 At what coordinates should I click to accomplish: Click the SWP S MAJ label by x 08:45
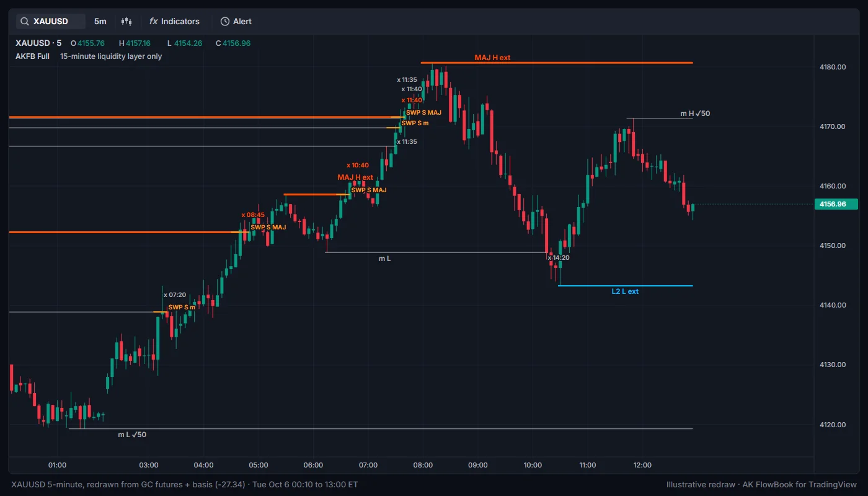pos(268,227)
